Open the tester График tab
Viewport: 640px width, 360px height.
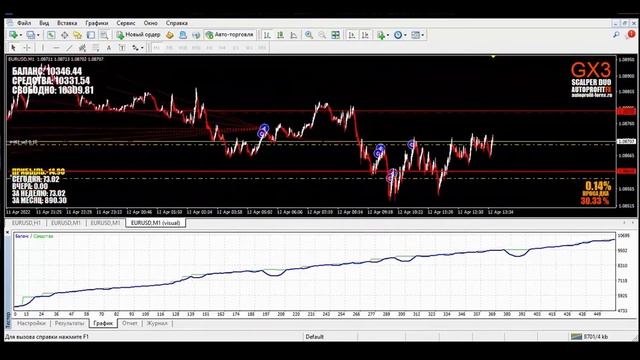(103, 323)
